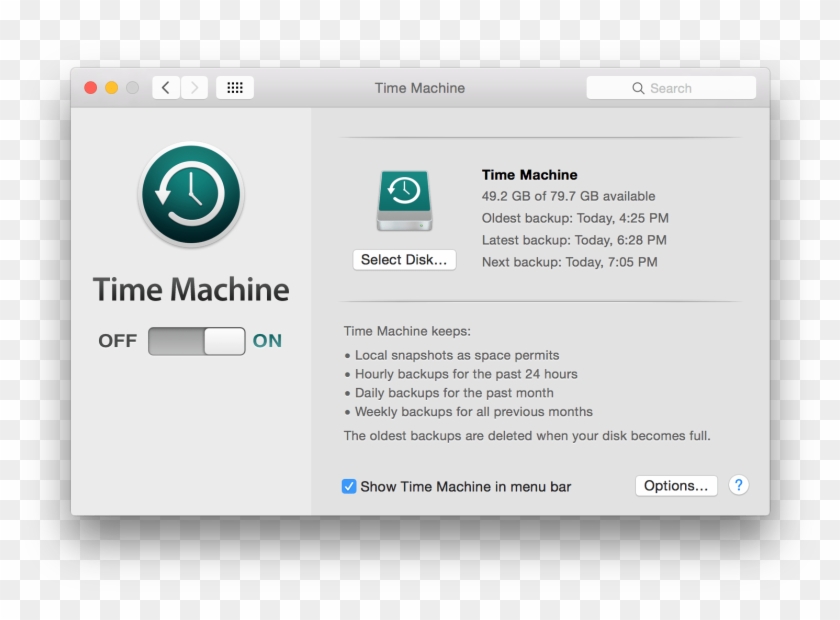
Task: Click the back navigation arrow
Action: [x=166, y=87]
